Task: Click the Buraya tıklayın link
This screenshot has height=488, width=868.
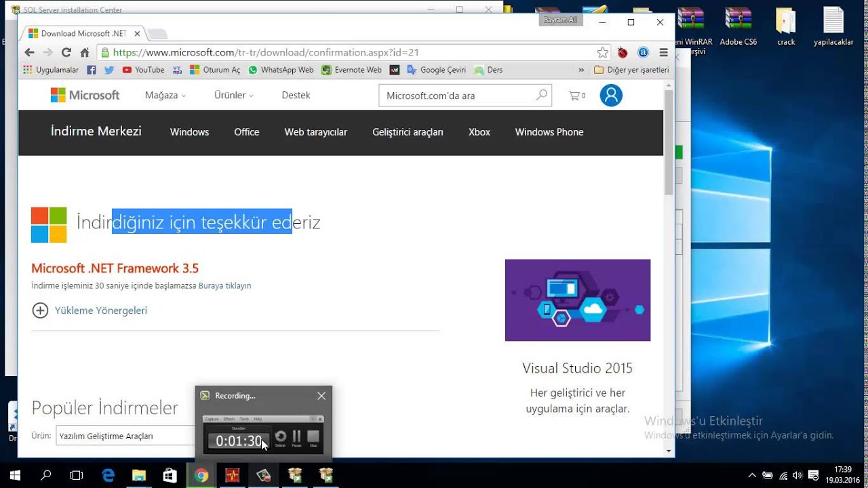Action: pos(225,286)
